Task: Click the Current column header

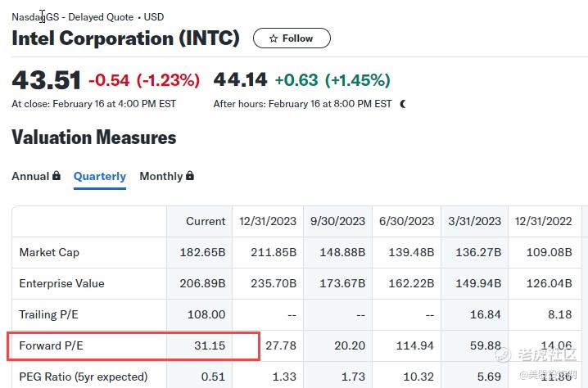Action: [206, 221]
